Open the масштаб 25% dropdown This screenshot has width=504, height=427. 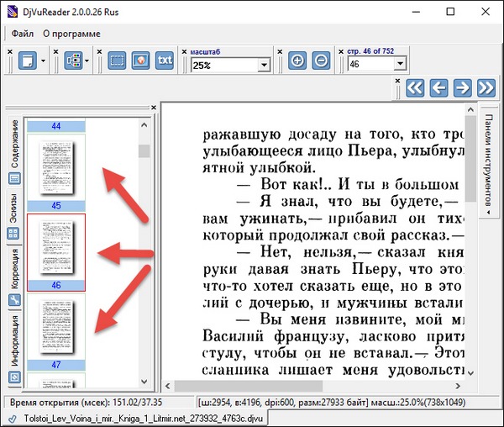[264, 66]
